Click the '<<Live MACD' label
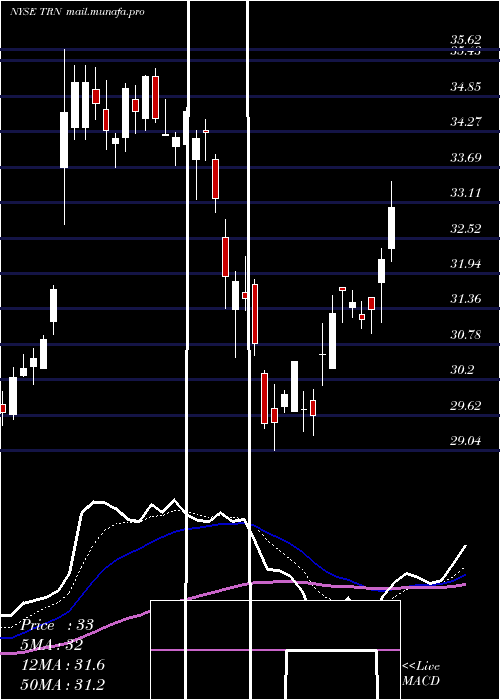This screenshot has width=500, height=700. pos(421,673)
